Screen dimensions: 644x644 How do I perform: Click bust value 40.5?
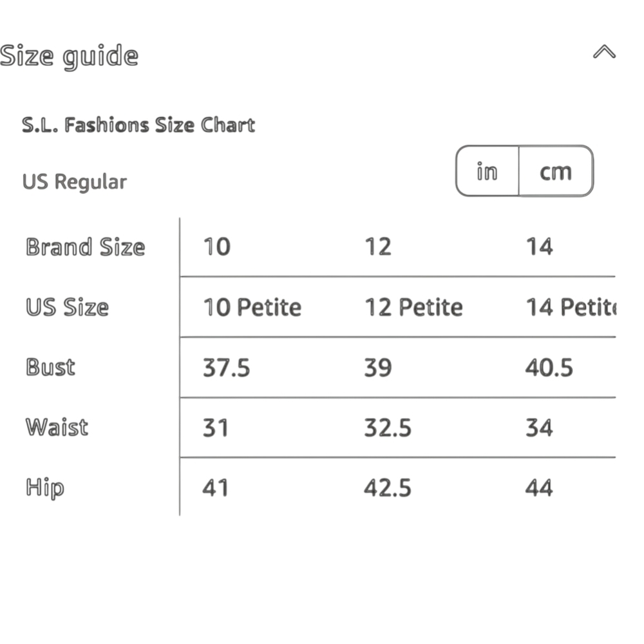[549, 368]
